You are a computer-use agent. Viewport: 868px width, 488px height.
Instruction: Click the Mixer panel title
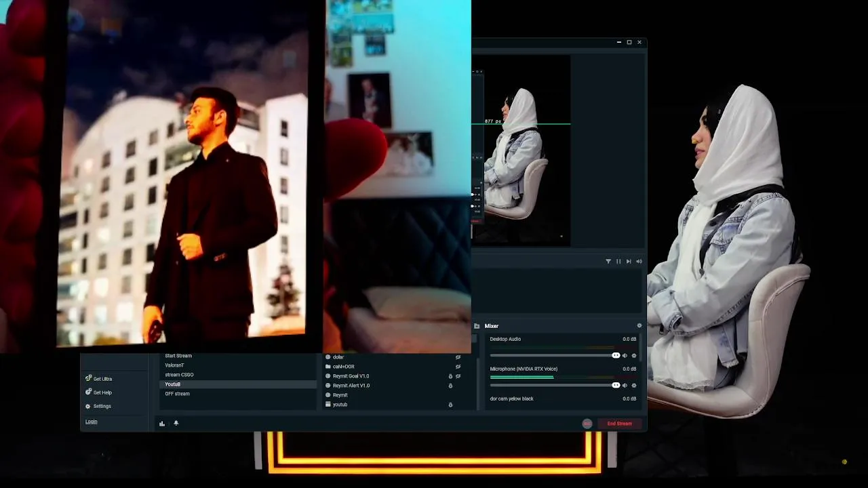pos(492,326)
